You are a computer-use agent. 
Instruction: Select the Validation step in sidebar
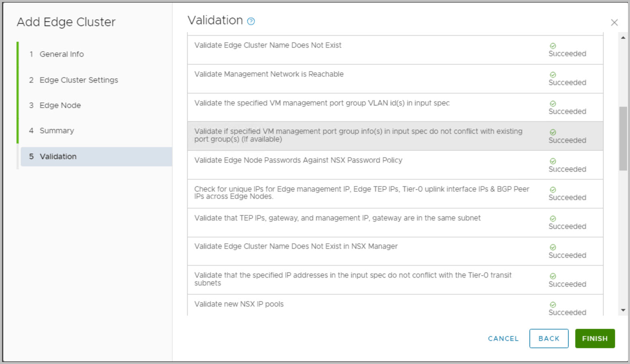tap(58, 157)
